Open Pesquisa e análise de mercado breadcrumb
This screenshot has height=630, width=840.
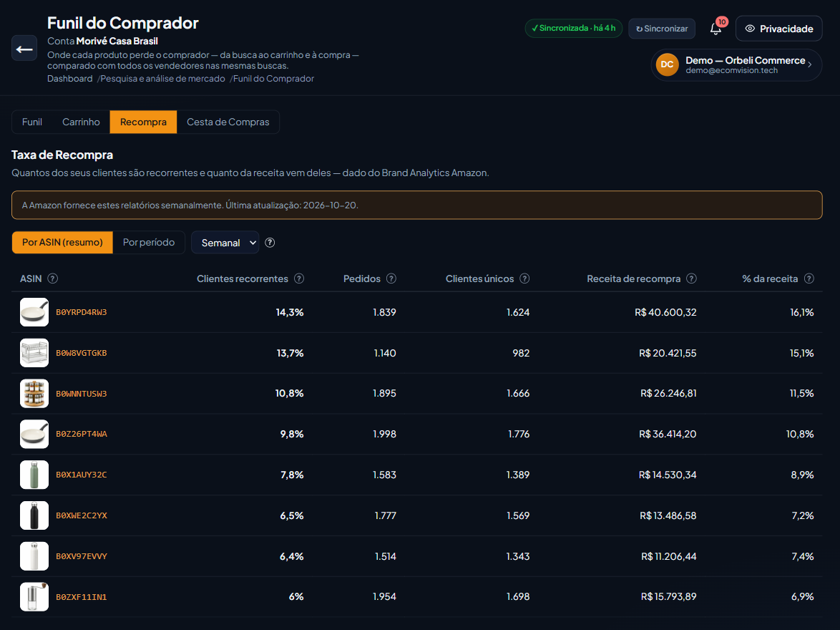(x=163, y=78)
